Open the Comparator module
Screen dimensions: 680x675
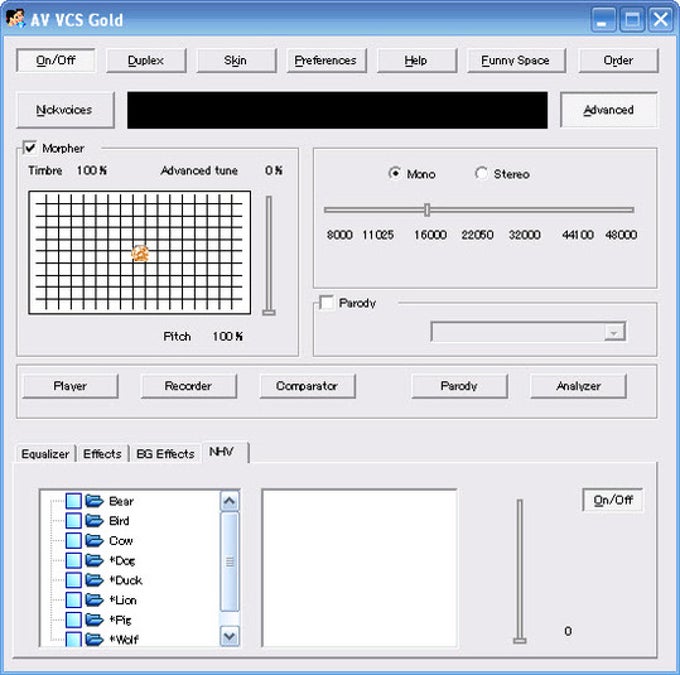307,386
